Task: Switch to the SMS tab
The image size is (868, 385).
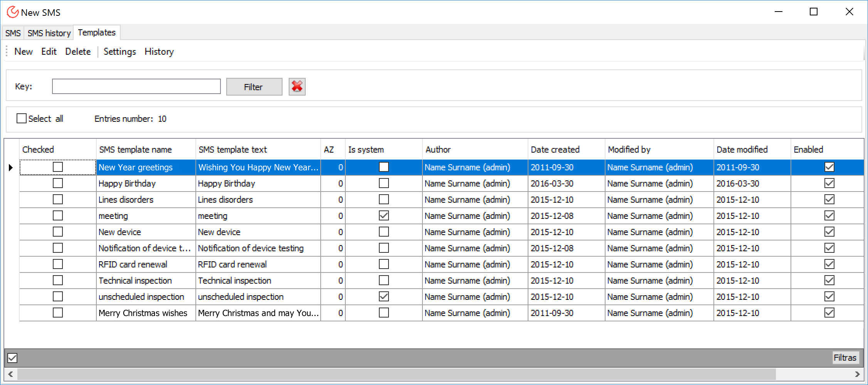Action: click(x=13, y=33)
